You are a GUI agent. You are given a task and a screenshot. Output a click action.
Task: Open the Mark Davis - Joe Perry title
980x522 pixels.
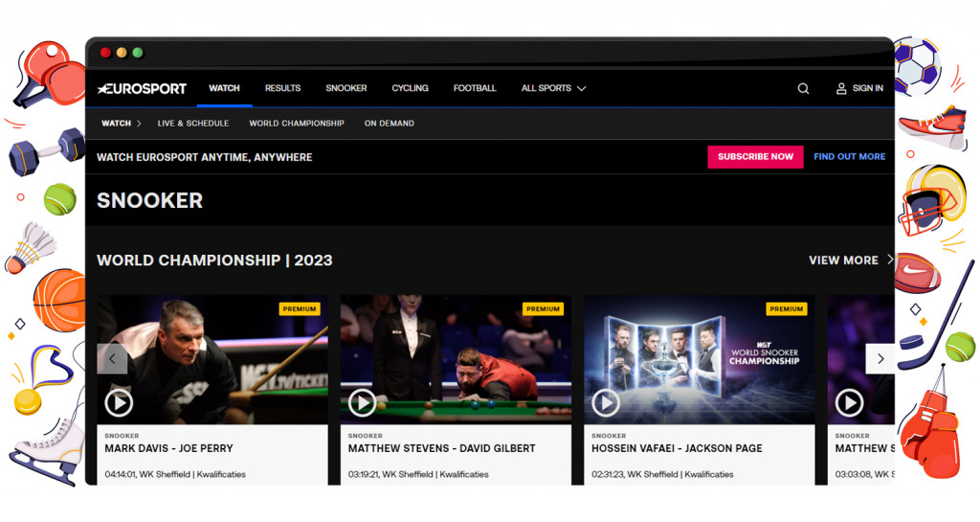coord(168,448)
